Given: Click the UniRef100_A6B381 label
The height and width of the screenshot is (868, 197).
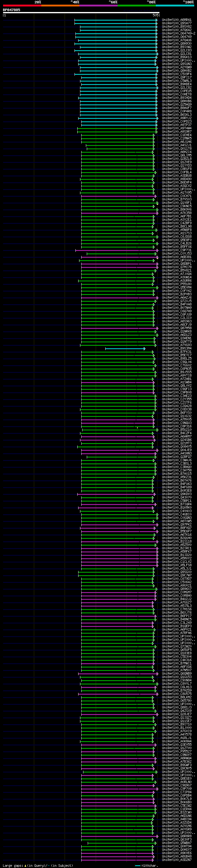Looking at the screenshot, I should point(176,257).
